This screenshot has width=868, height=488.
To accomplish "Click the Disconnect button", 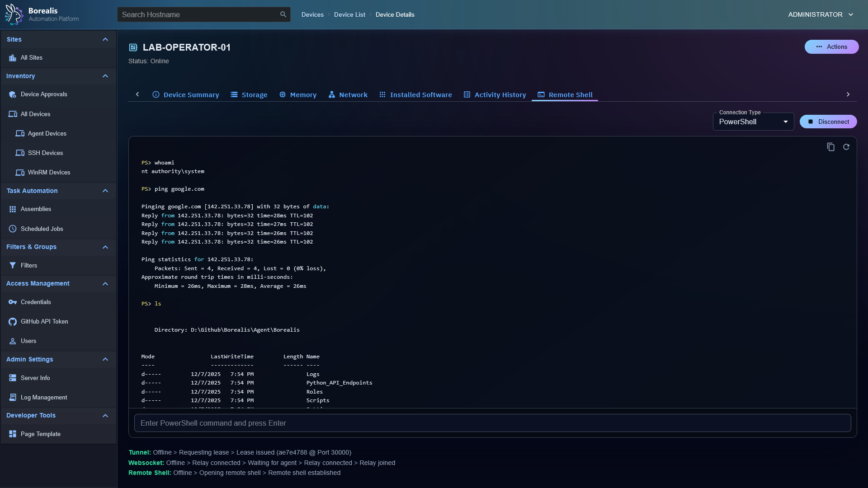I will pyautogui.click(x=828, y=122).
